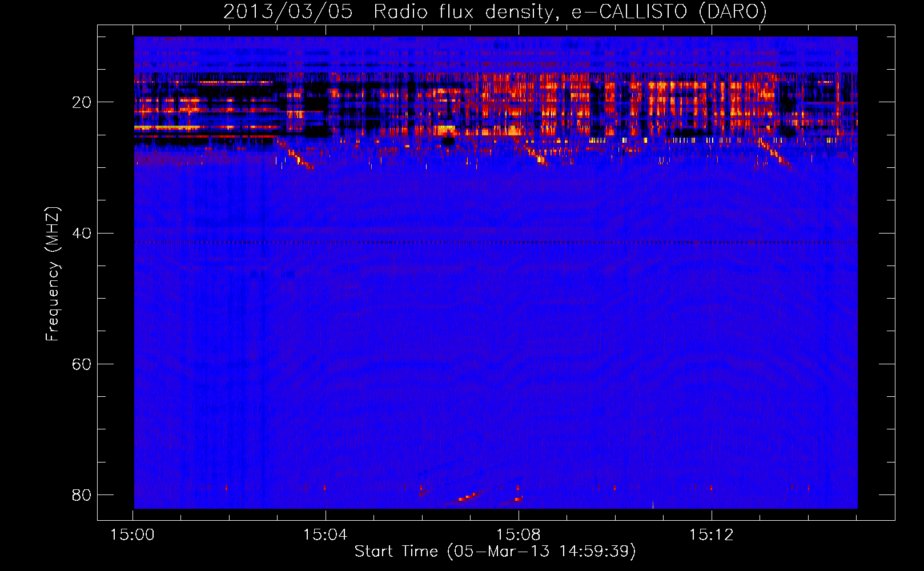Click the "Frequency (MHZ)" axis label

coord(53,274)
